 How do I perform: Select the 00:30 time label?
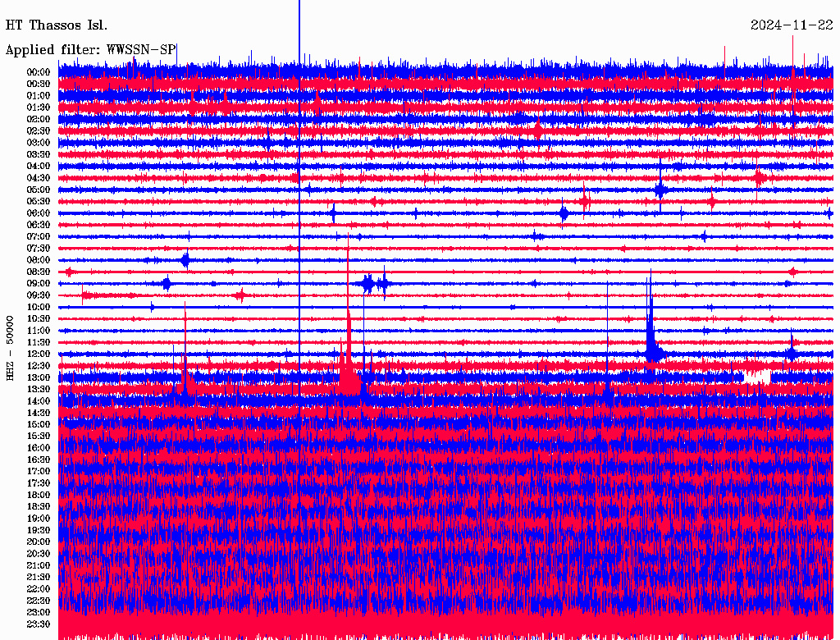[39, 84]
